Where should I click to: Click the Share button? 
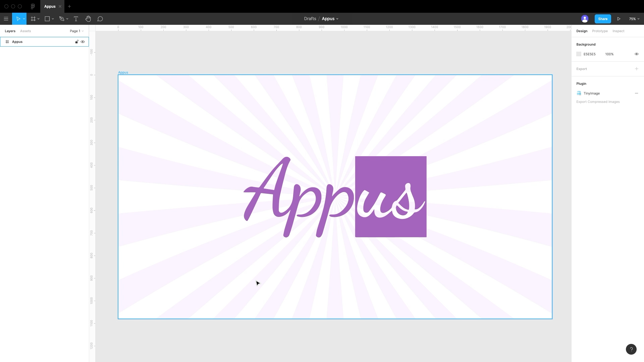(603, 18)
